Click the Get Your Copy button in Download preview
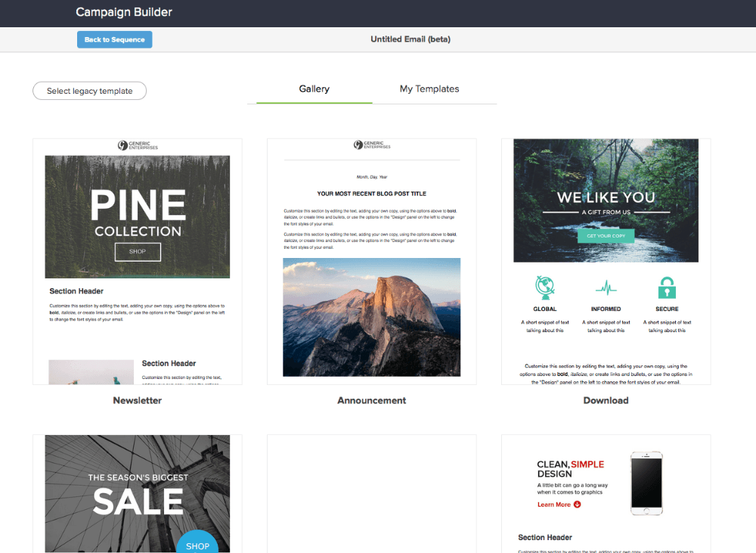756x553 pixels. pos(606,236)
